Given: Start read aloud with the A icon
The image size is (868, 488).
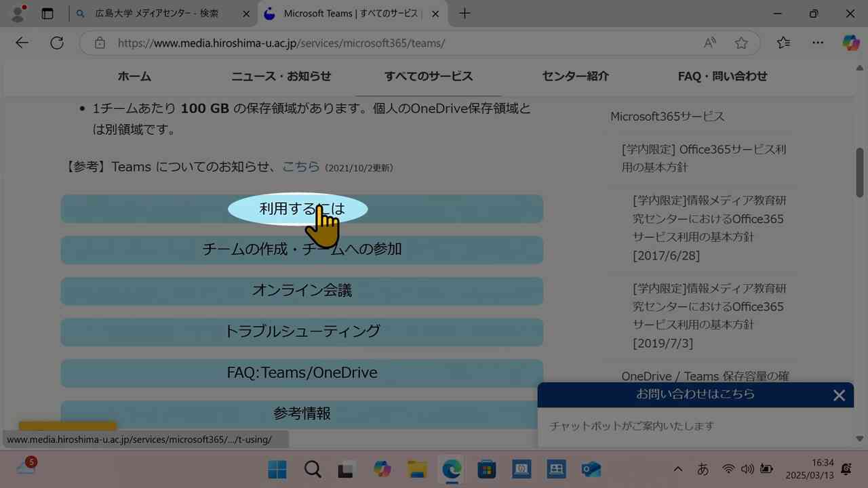Looking at the screenshot, I should 709,43.
